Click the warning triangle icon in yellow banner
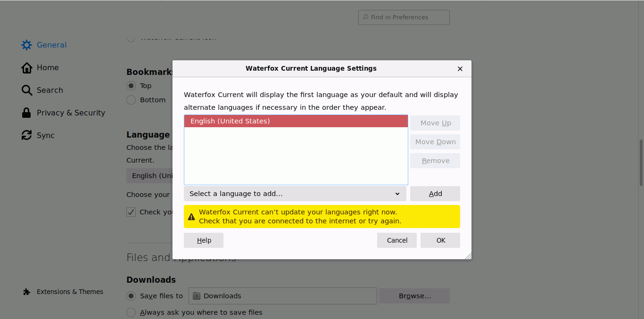This screenshot has height=319, width=644. point(191,217)
